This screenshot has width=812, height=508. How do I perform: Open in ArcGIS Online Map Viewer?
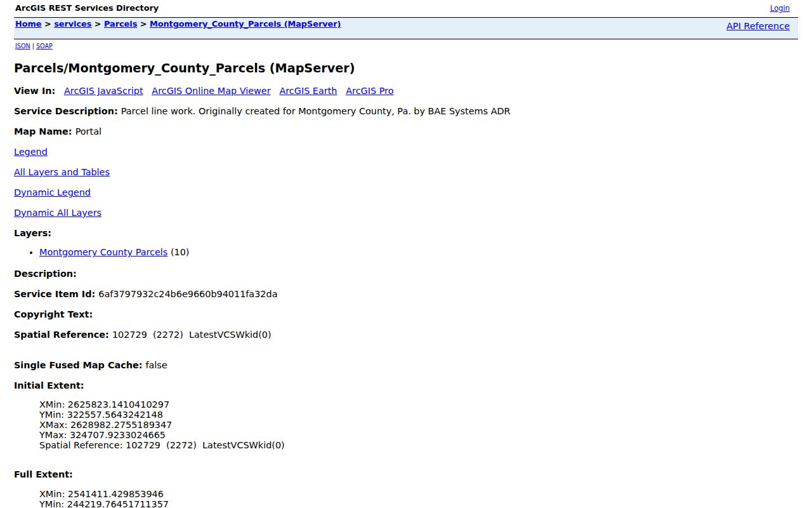211,91
